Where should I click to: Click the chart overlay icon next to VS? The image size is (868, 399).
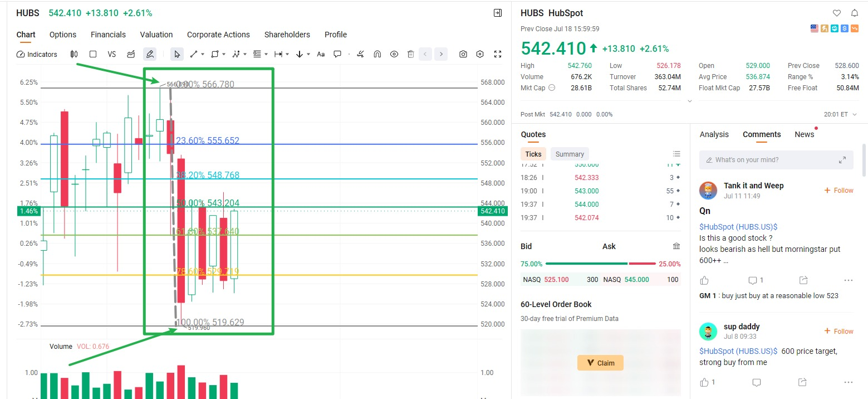pyautogui.click(x=131, y=54)
